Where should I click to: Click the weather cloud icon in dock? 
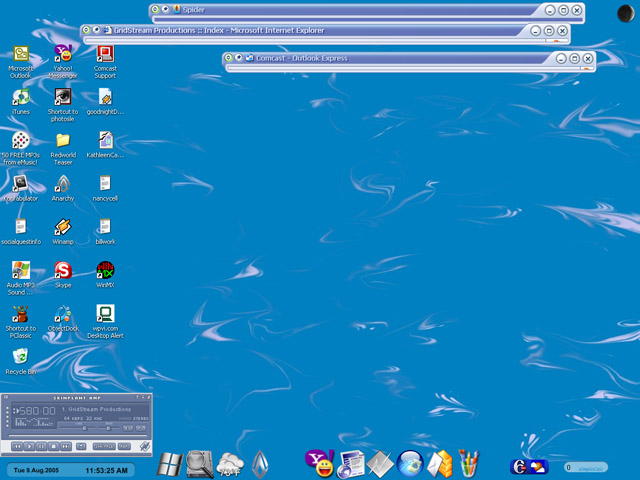point(230,463)
